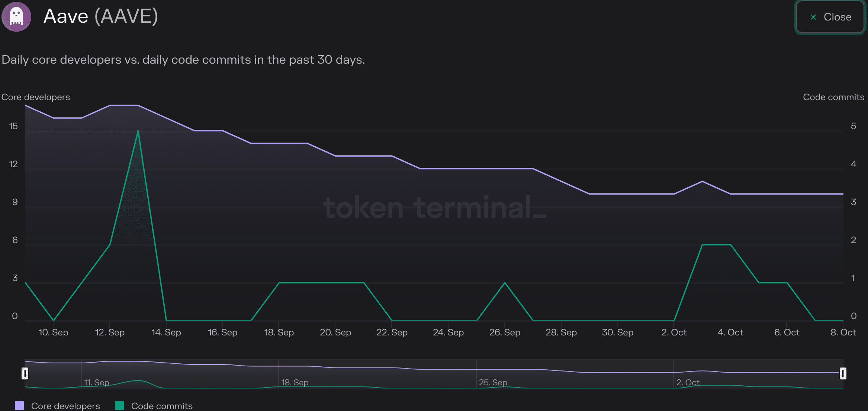Click the chart description subtitle text
This screenshot has width=868, height=411.
pos(183,60)
